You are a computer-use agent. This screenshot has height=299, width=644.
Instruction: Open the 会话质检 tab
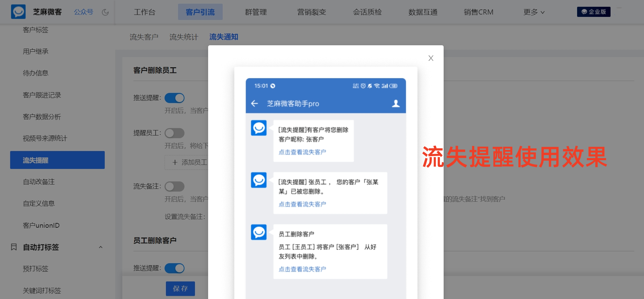(367, 12)
